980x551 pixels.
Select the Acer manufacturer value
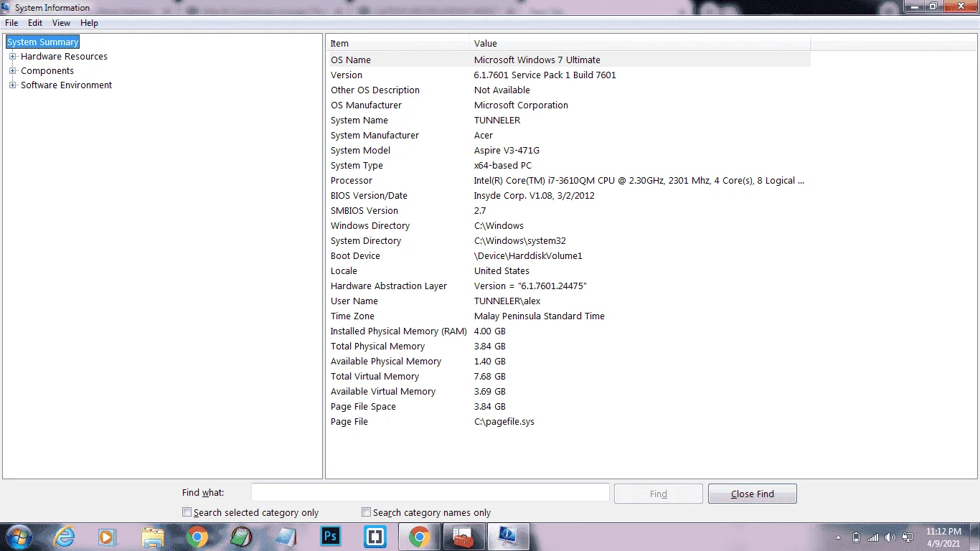pos(484,136)
